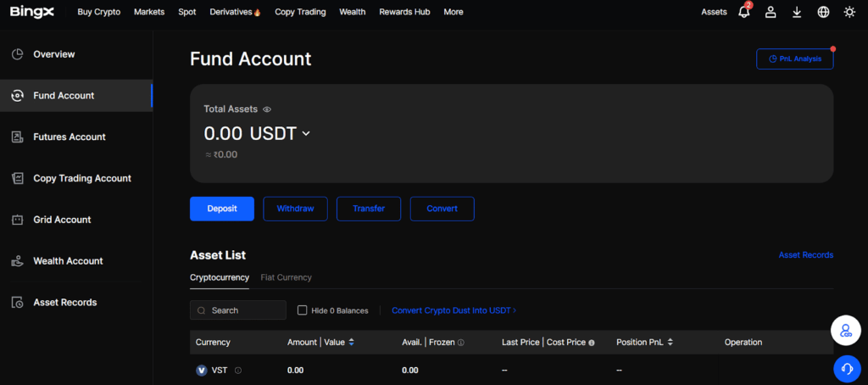This screenshot has width=868, height=385.
Task: Toggle light theme sun icon
Action: coord(849,12)
